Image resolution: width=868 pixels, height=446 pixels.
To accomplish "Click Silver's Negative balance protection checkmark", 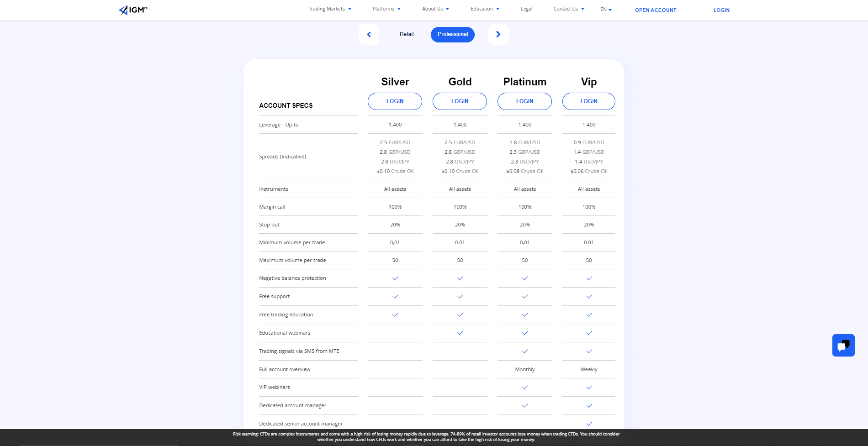I will click(395, 278).
